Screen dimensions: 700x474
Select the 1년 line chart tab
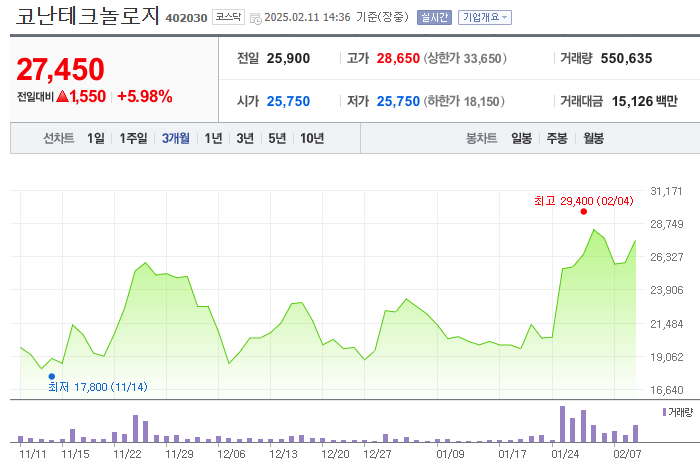(x=213, y=138)
